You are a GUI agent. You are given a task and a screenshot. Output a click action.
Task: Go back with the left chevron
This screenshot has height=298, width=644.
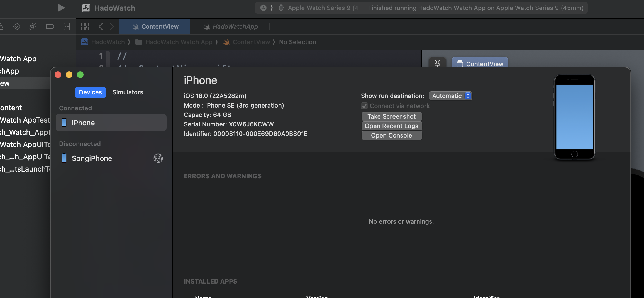tap(101, 26)
